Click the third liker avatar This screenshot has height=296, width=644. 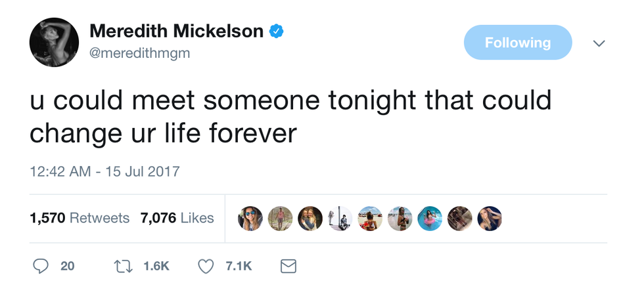pos(310,219)
